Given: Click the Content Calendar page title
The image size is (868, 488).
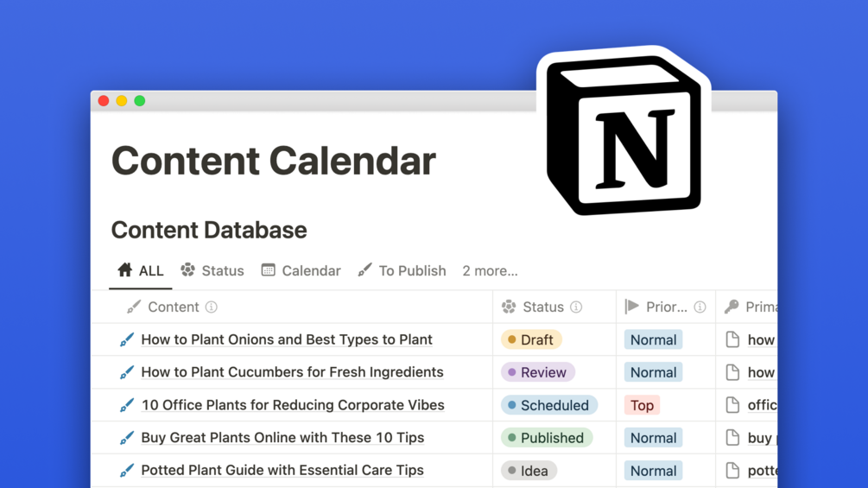Looking at the screenshot, I should tap(274, 161).
